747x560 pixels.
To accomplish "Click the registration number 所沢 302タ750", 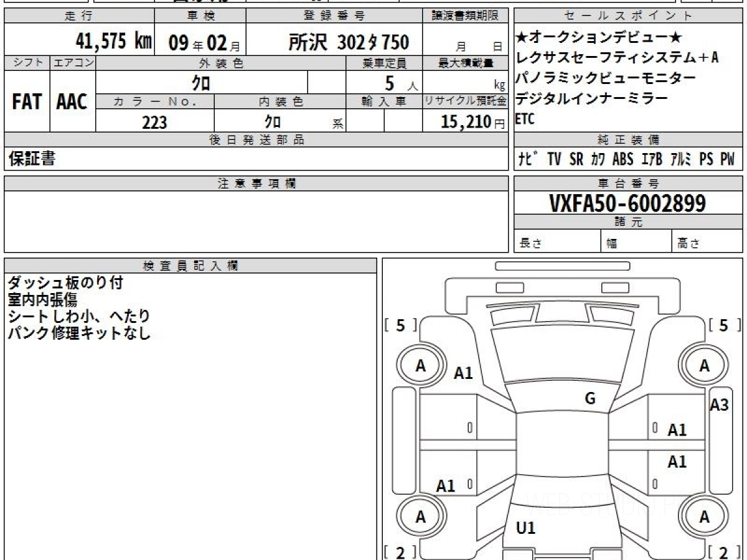I will click(349, 42).
